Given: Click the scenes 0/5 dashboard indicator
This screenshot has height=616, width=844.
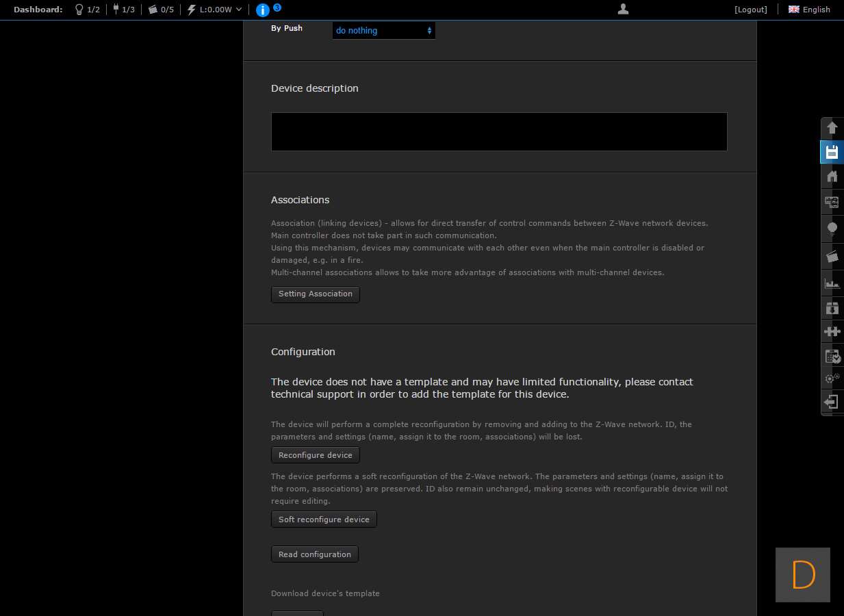Looking at the screenshot, I should coord(161,10).
